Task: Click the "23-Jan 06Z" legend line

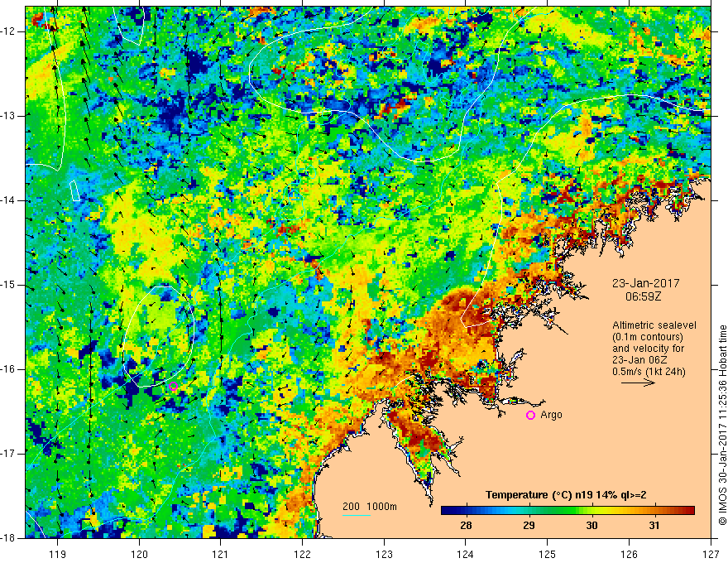Action: point(639,360)
